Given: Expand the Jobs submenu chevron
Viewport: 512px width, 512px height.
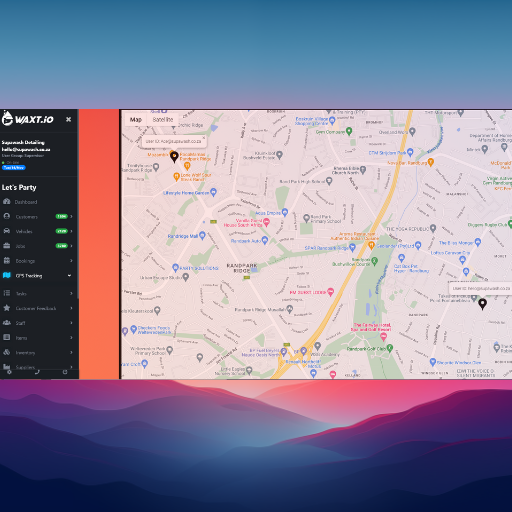Looking at the screenshot, I should [71, 246].
